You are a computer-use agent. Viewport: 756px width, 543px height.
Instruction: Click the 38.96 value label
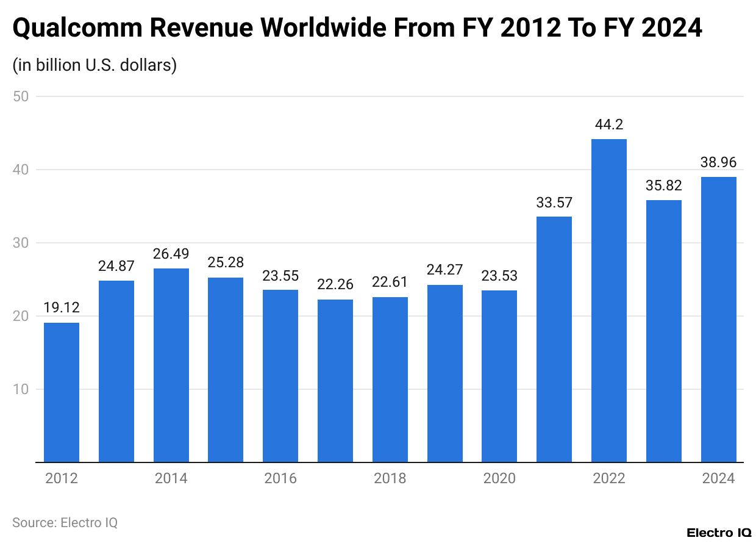[x=718, y=162]
